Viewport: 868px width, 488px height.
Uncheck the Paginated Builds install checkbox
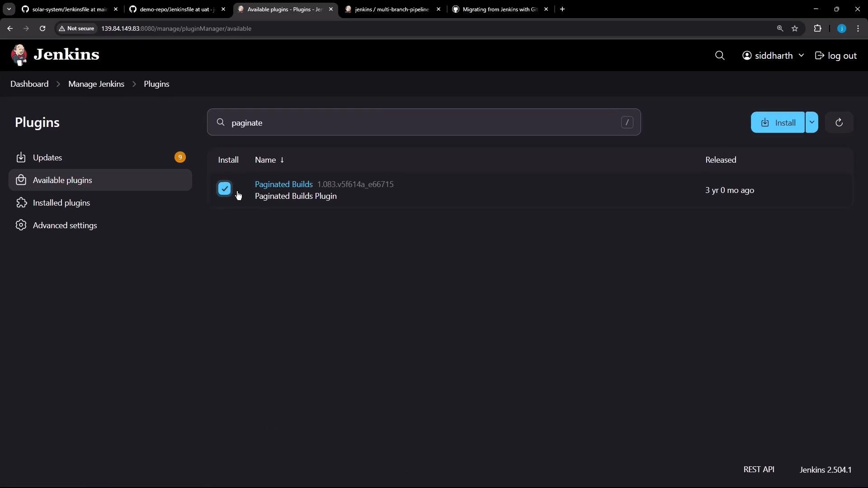pyautogui.click(x=225, y=189)
